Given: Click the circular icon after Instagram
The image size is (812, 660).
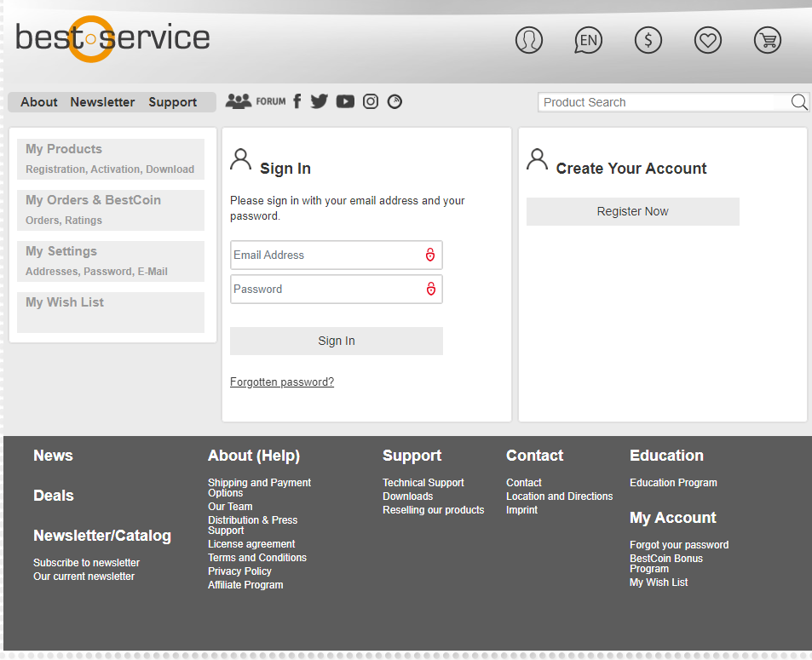Looking at the screenshot, I should pyautogui.click(x=394, y=101).
